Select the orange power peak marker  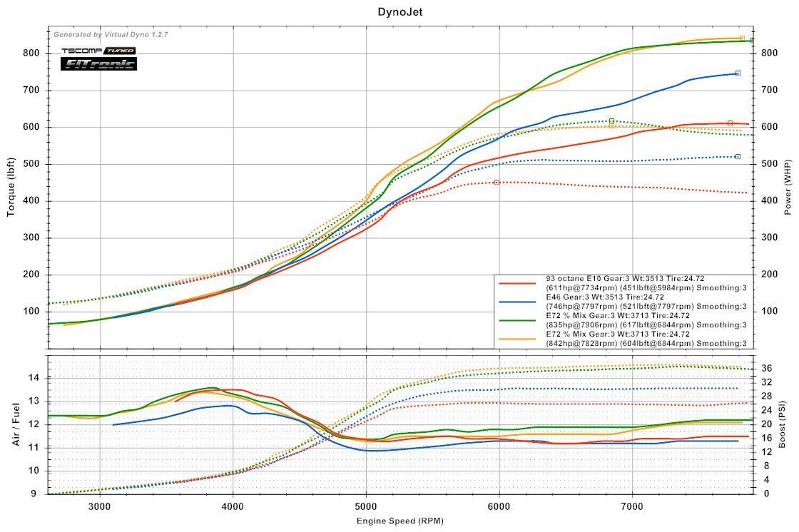click(x=742, y=38)
